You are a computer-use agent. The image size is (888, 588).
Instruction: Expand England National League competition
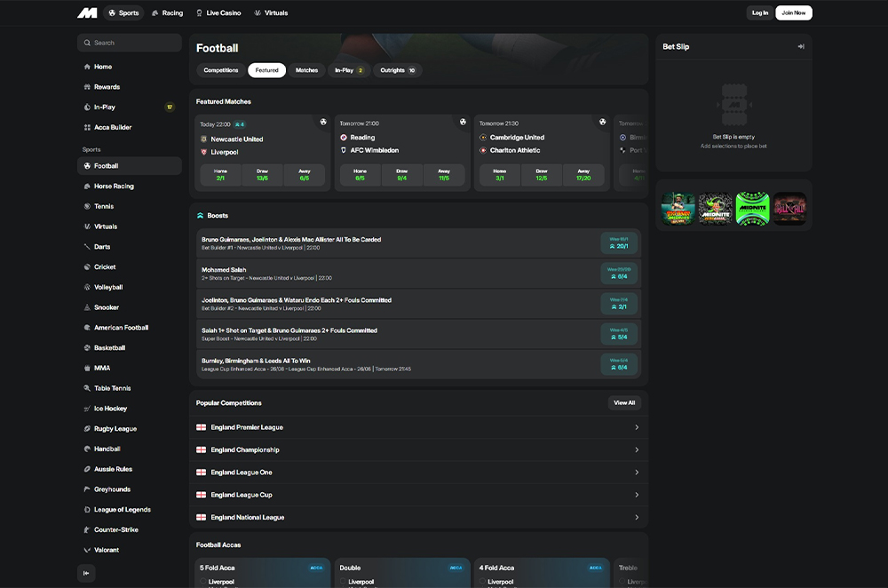tap(418, 517)
